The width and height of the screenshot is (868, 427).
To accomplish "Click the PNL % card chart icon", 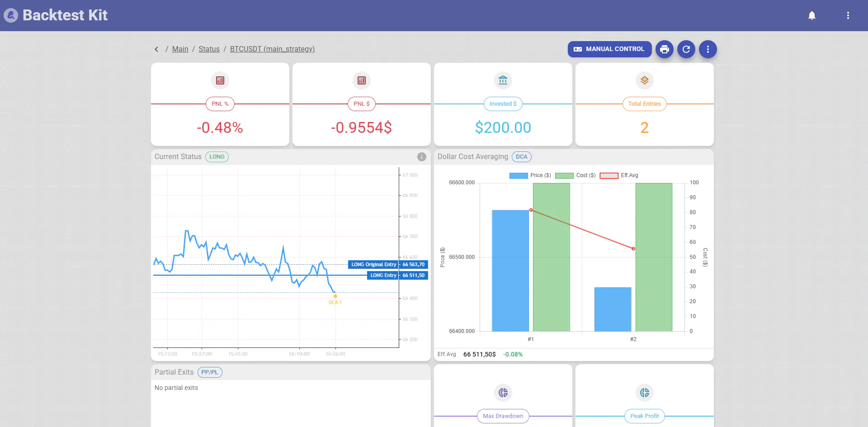I will coord(220,80).
